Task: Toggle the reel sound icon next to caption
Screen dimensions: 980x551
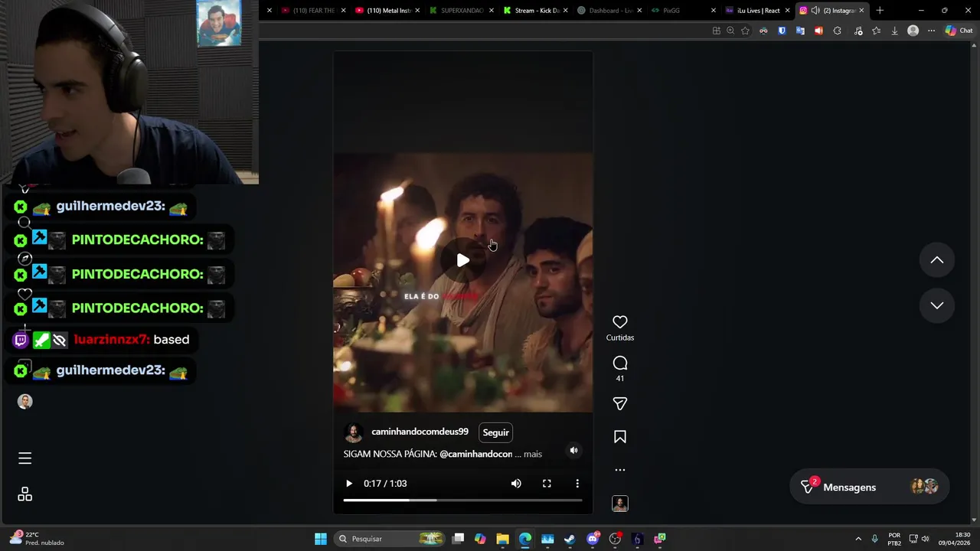Action: pos(573,451)
